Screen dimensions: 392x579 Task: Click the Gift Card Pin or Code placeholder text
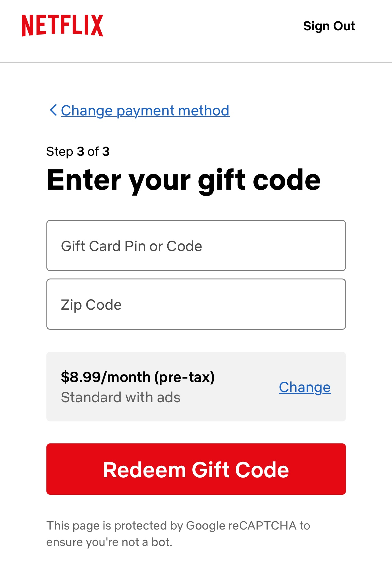pos(132,246)
